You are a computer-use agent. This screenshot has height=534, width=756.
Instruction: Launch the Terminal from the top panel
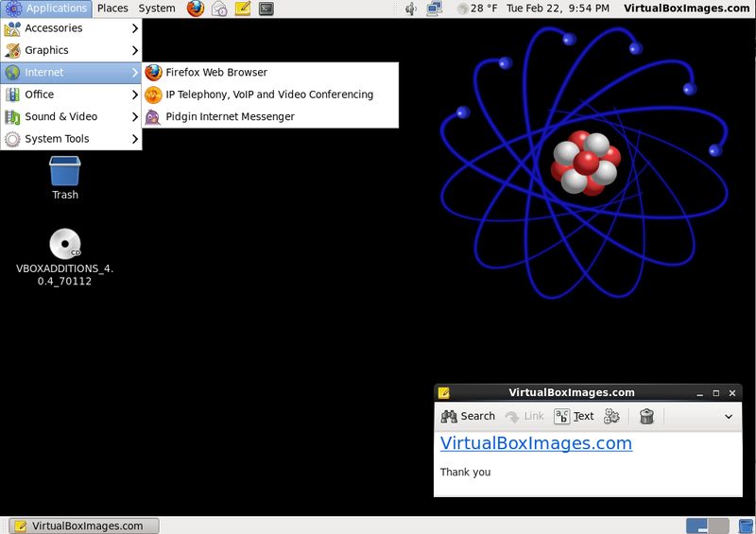[266, 9]
